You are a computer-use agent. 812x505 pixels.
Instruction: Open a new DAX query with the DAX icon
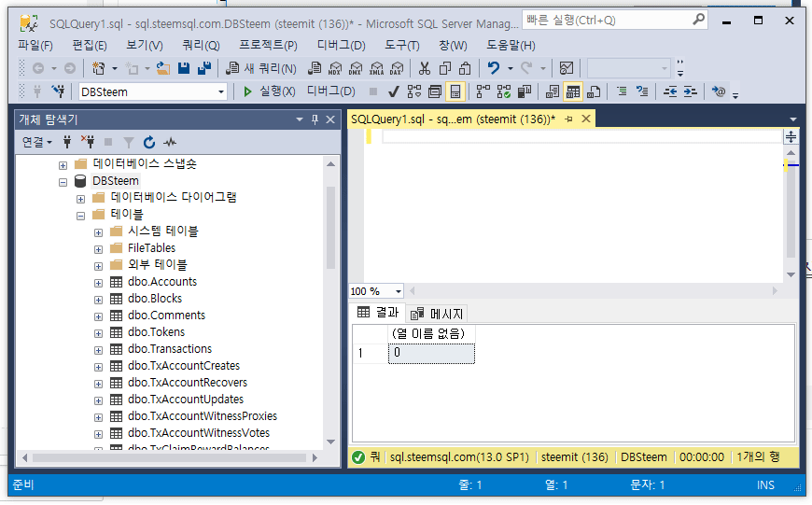(x=397, y=68)
